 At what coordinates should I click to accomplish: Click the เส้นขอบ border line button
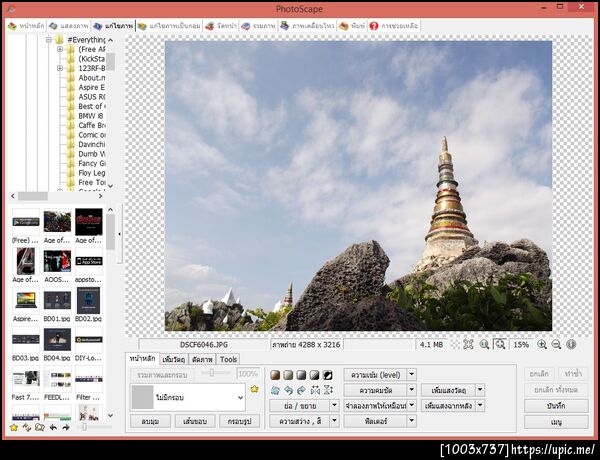coord(195,421)
